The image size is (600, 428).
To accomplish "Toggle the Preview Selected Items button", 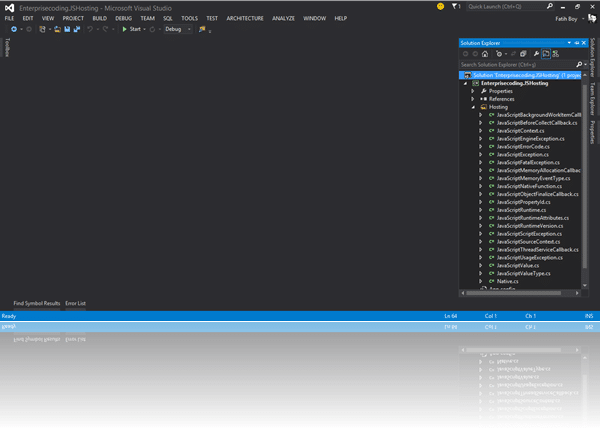I will (546, 54).
